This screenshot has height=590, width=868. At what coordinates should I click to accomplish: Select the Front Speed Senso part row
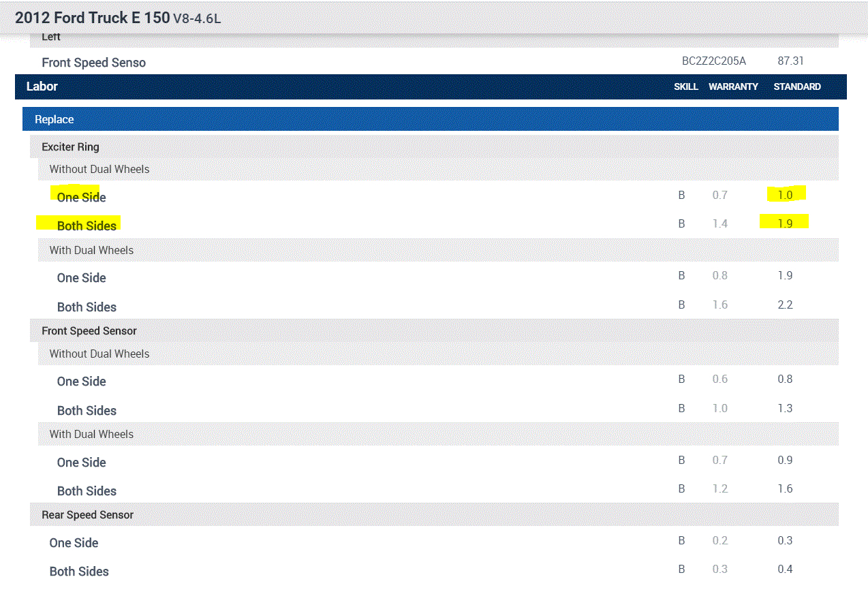(x=435, y=62)
